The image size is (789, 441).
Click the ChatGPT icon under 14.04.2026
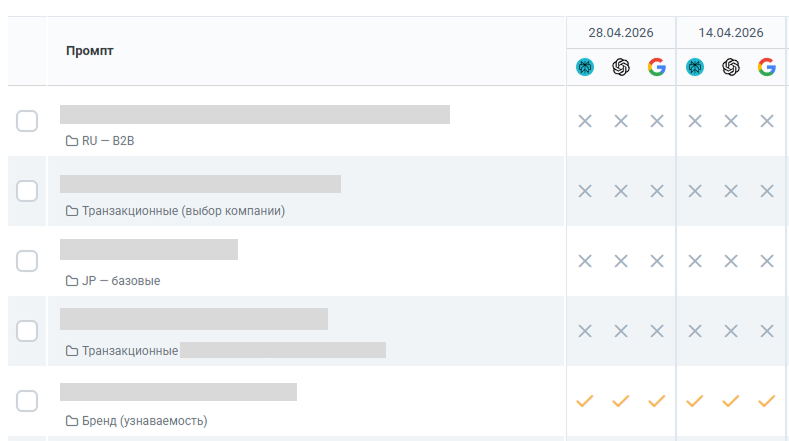pyautogui.click(x=731, y=67)
